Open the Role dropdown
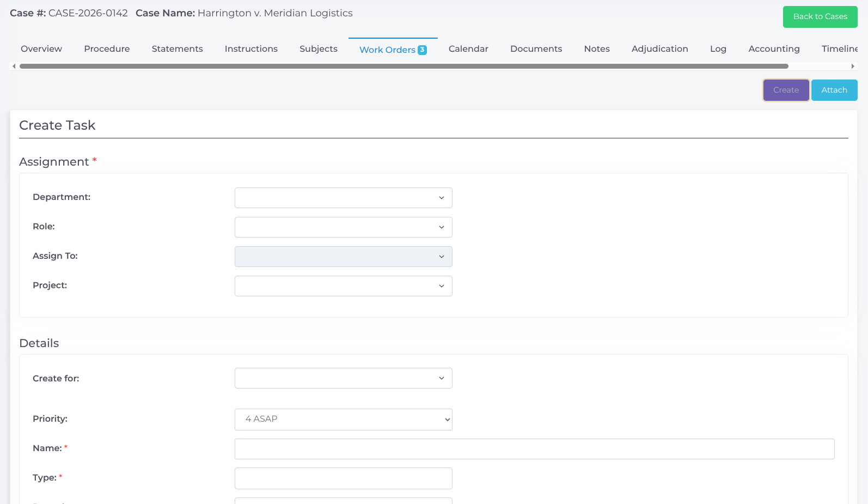Screen dimensions: 868x504 pyautogui.click(x=344, y=227)
